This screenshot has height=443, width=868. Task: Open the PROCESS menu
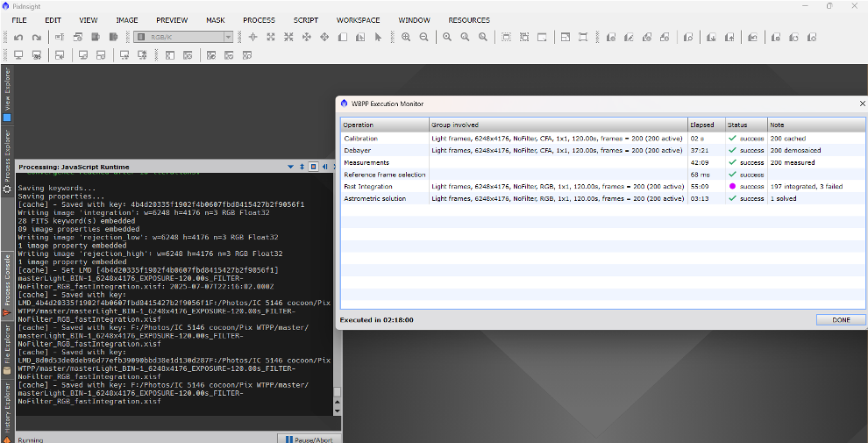point(259,20)
